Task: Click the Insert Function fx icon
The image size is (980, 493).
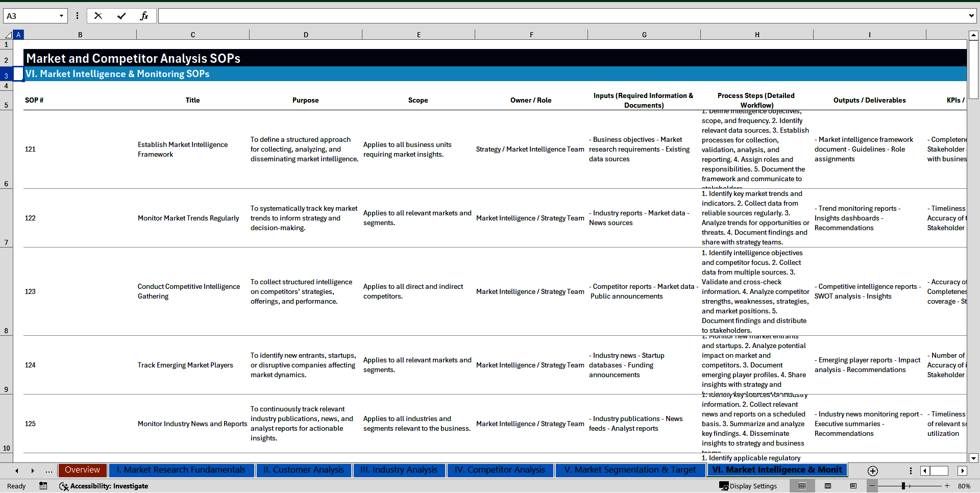Action: (x=144, y=16)
